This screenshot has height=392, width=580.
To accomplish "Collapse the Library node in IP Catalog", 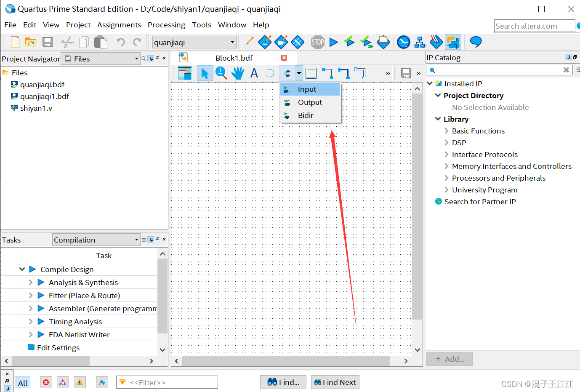I will pyautogui.click(x=438, y=119).
